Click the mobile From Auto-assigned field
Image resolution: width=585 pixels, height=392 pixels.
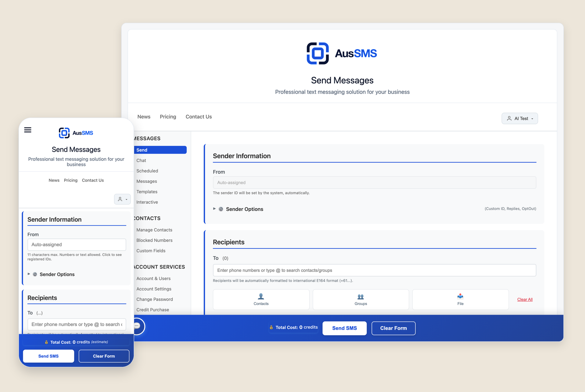coord(77,244)
